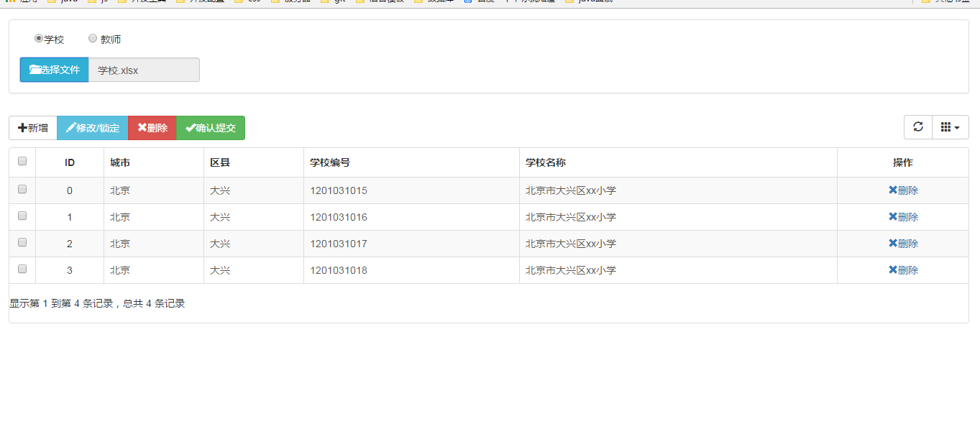Viewport: 980px width, 424px height.
Task: Click 北京市大兴区xx小学 in row ID 2
Action: point(571,244)
